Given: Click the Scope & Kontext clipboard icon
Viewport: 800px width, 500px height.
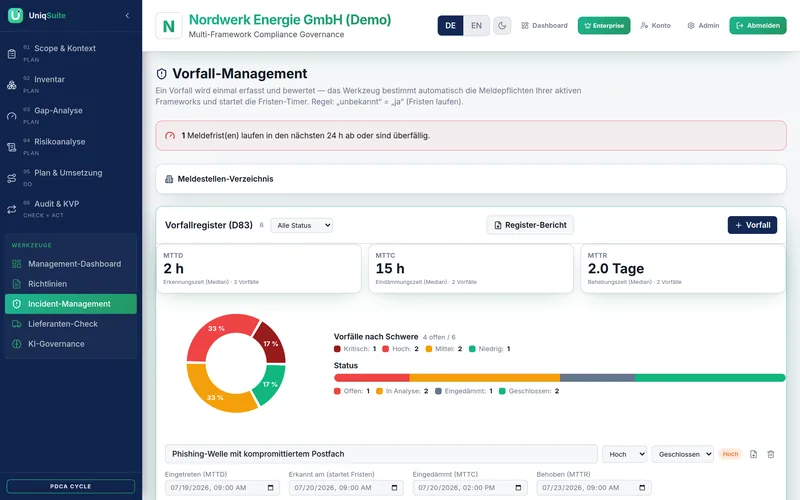Looking at the screenshot, I should (x=12, y=54).
